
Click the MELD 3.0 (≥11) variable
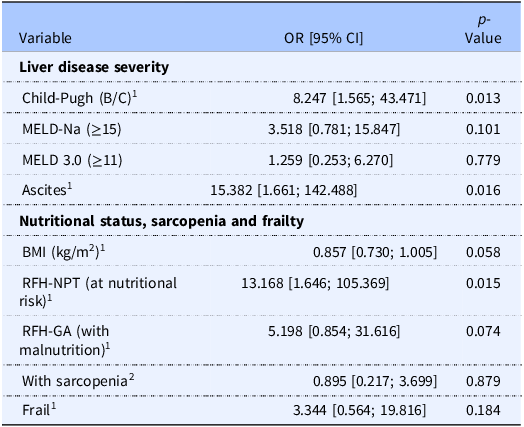[x=72, y=160]
